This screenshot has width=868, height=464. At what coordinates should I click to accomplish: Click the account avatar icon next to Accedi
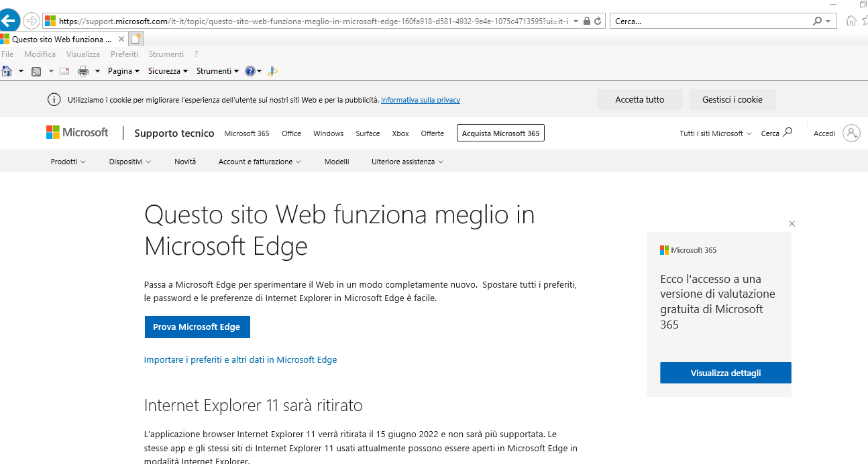coord(852,133)
